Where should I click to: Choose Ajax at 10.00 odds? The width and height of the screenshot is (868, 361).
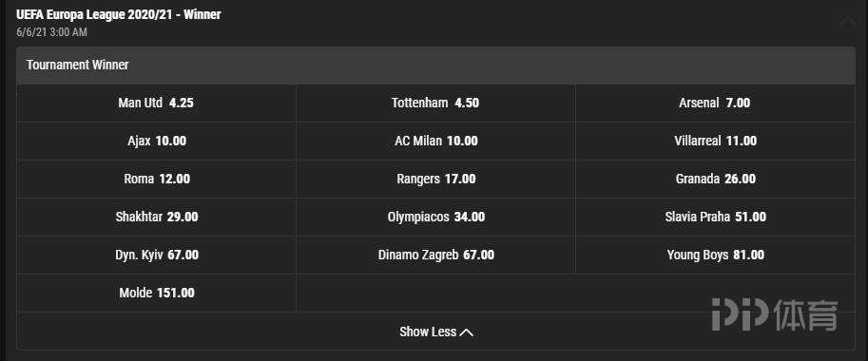pos(156,141)
